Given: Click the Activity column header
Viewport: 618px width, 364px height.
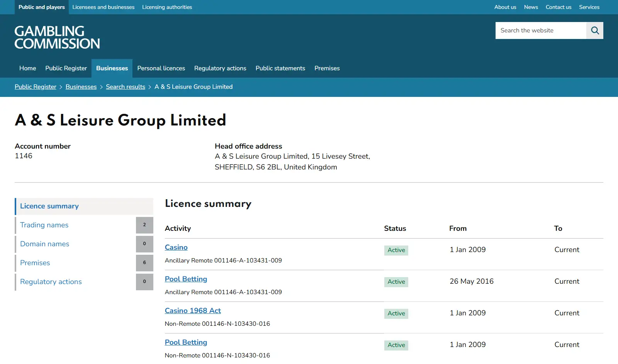Looking at the screenshot, I should pos(178,229).
